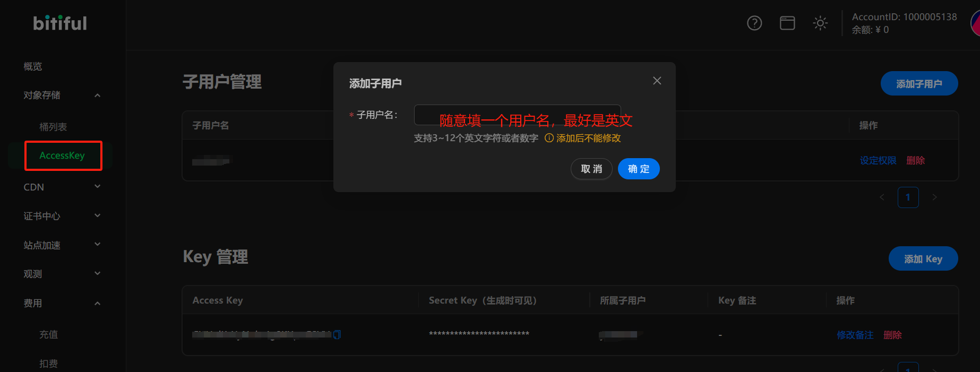980x372 pixels.
Task: Click the 确定 button in dialog
Action: pyautogui.click(x=638, y=169)
